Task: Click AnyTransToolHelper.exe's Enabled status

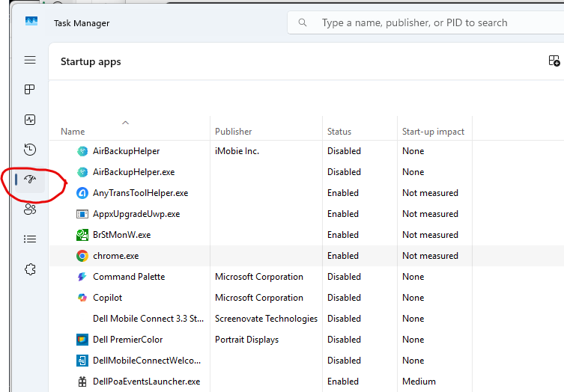Action: click(343, 193)
